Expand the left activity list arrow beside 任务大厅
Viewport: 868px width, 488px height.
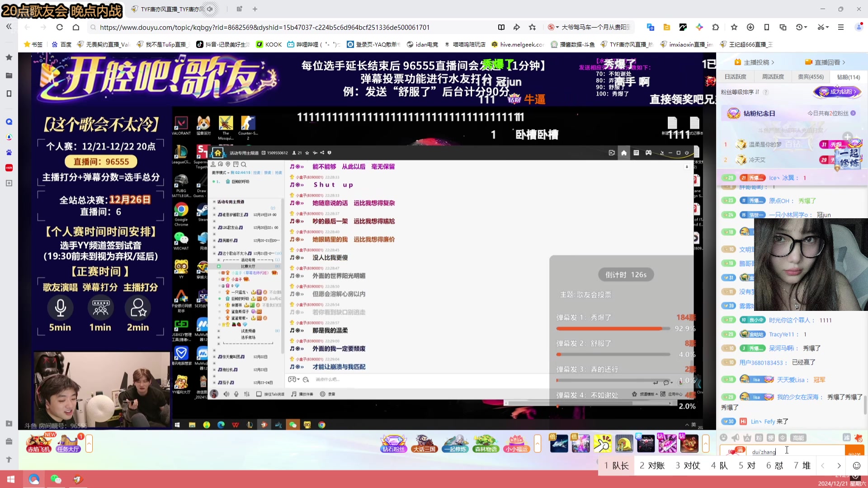89,443
